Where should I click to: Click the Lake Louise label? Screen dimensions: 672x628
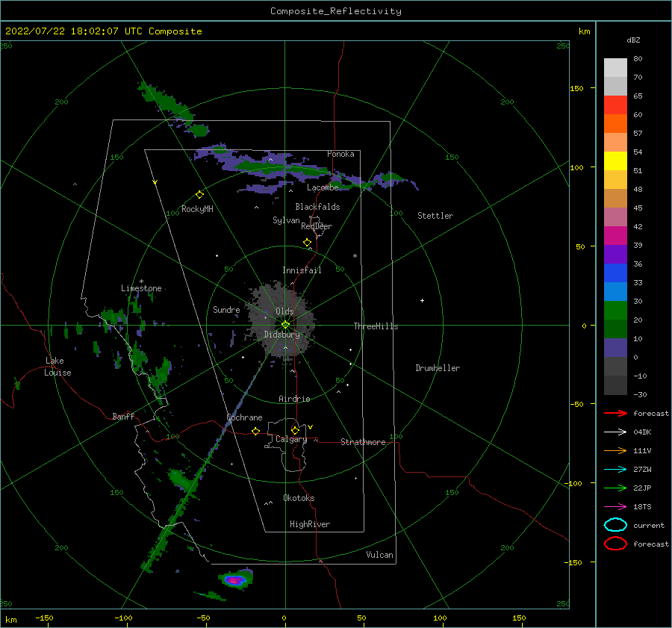[57, 367]
